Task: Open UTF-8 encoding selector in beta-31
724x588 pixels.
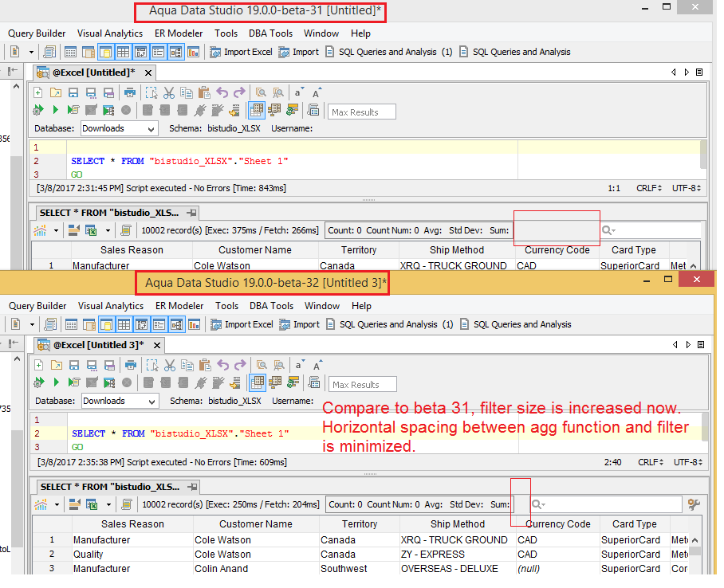Action: 686,188
